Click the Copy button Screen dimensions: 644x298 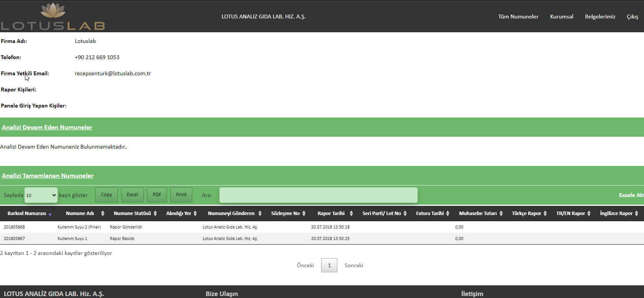106,195
